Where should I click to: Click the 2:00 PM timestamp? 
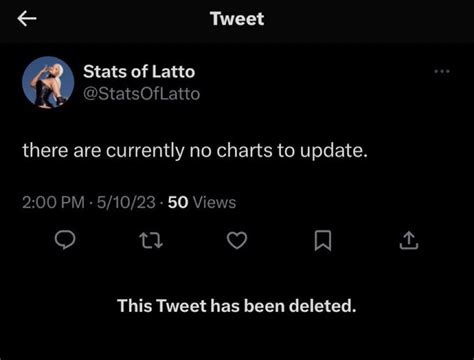[x=53, y=202]
